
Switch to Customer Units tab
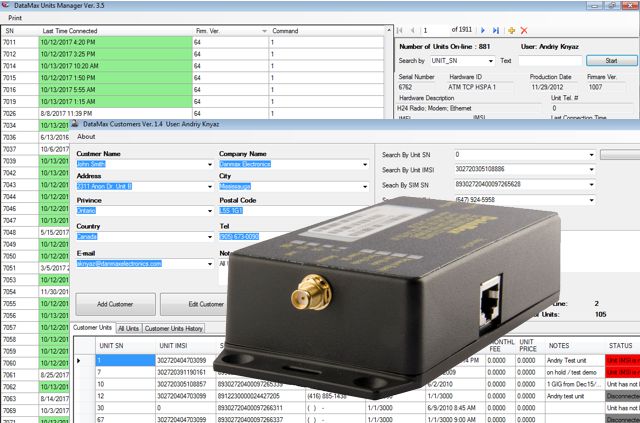coord(92,327)
